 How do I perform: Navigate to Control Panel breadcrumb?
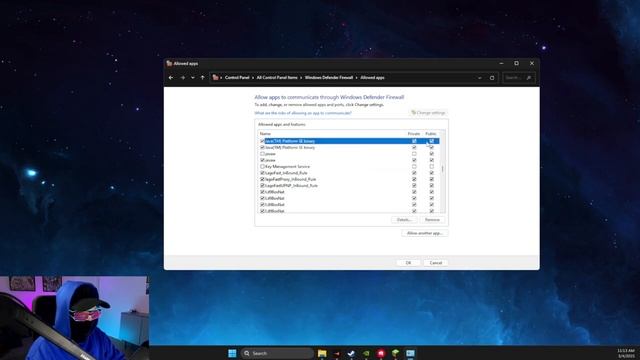237,78
